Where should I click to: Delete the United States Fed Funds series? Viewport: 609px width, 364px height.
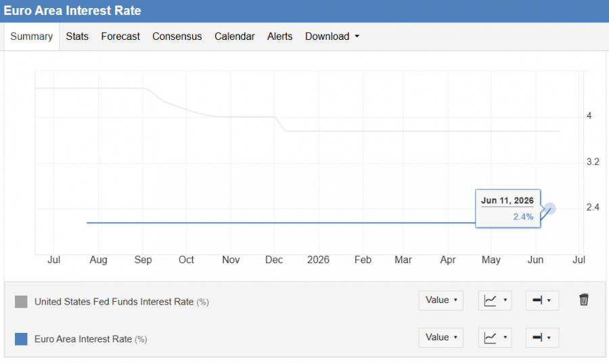point(584,300)
